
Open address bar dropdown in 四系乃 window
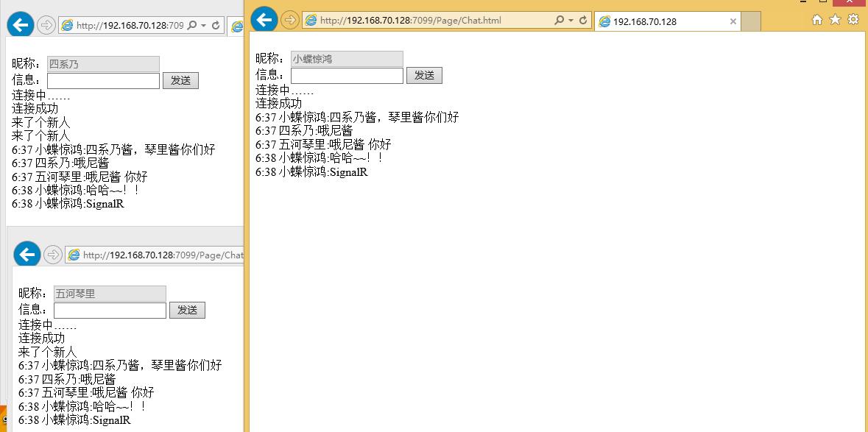tap(204, 26)
